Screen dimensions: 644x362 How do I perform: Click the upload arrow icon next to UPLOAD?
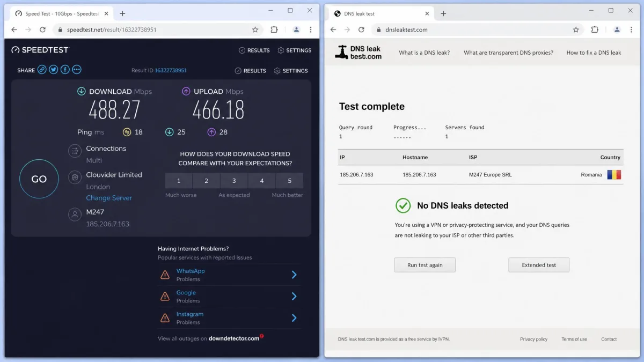(186, 92)
